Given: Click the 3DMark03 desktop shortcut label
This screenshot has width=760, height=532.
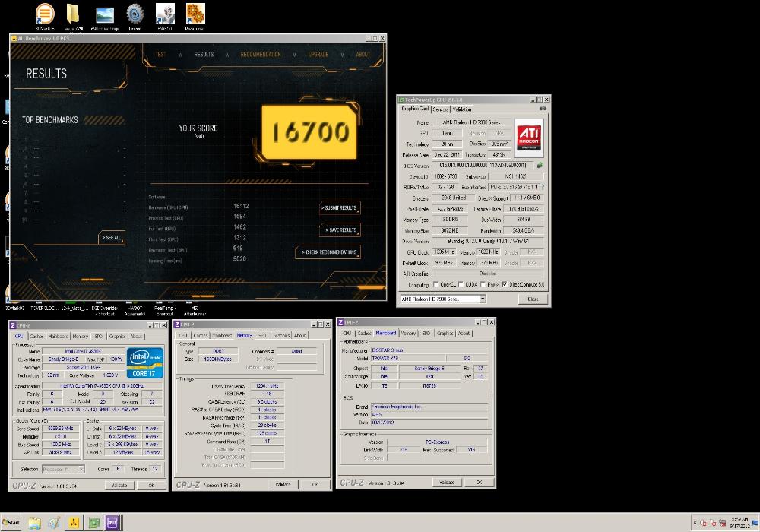Looking at the screenshot, I should pyautogui.click(x=15, y=308).
